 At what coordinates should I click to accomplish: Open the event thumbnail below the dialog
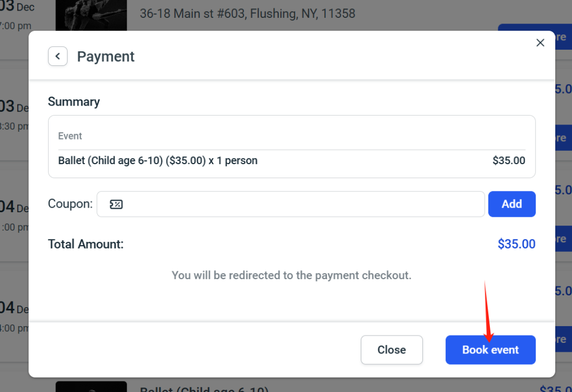tap(91, 386)
